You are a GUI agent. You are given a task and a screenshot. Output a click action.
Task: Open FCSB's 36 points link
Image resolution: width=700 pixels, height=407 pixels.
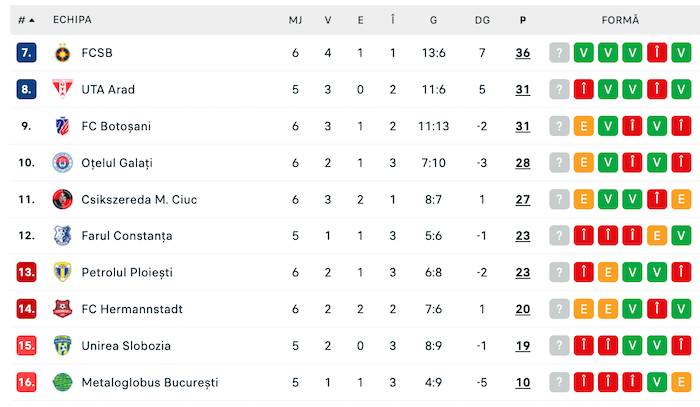[523, 53]
